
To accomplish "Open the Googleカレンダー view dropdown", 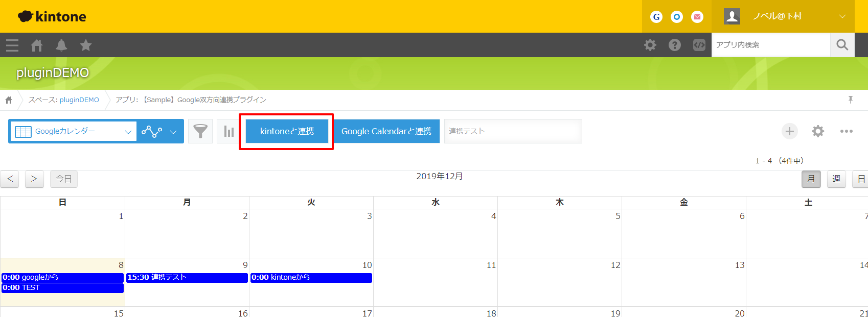I will click(x=73, y=131).
